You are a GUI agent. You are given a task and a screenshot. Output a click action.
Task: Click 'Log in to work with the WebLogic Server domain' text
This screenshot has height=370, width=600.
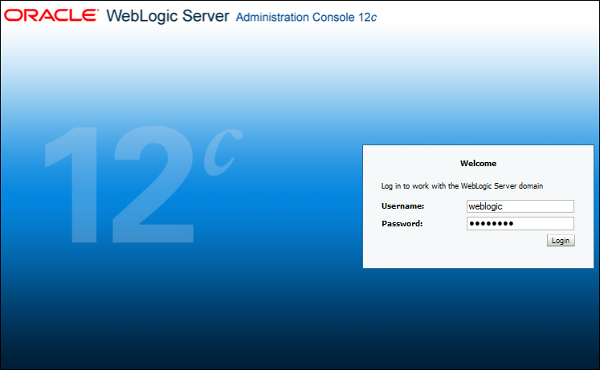pyautogui.click(x=462, y=186)
